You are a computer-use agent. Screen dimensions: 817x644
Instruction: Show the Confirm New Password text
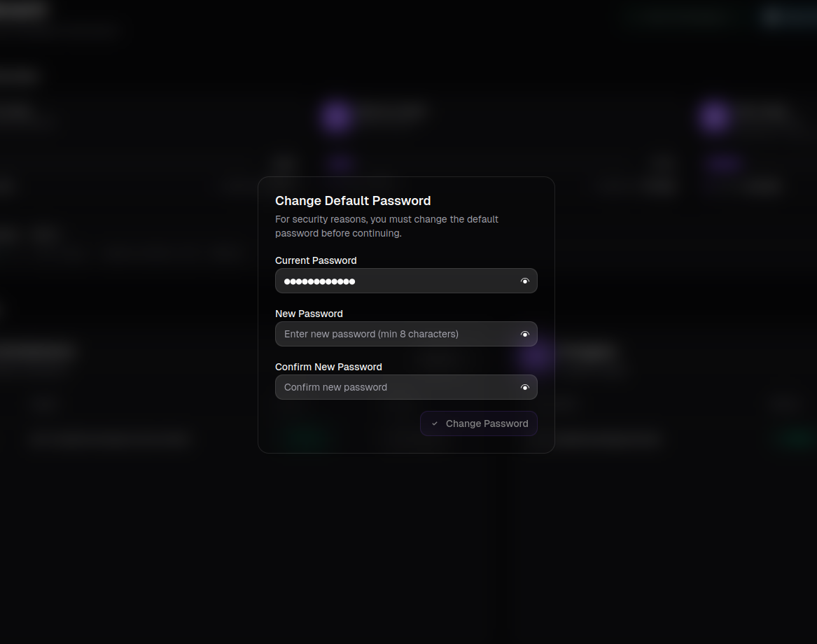[x=525, y=387]
